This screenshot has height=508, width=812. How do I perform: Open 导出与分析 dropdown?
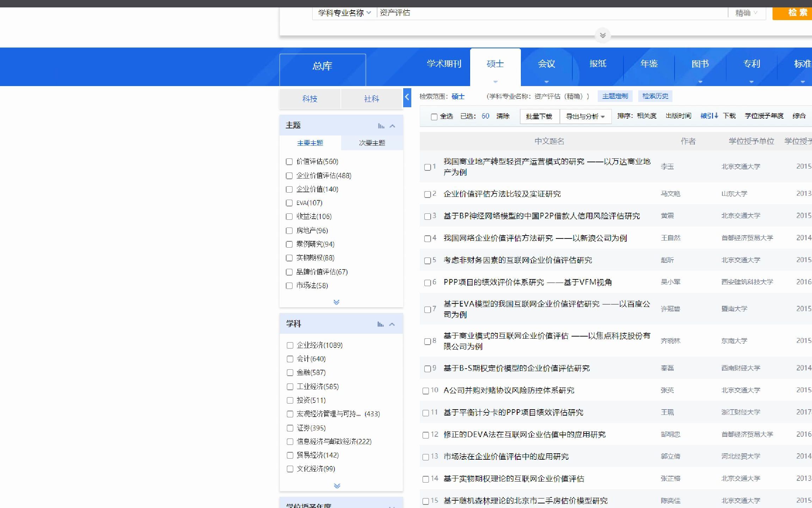(585, 116)
